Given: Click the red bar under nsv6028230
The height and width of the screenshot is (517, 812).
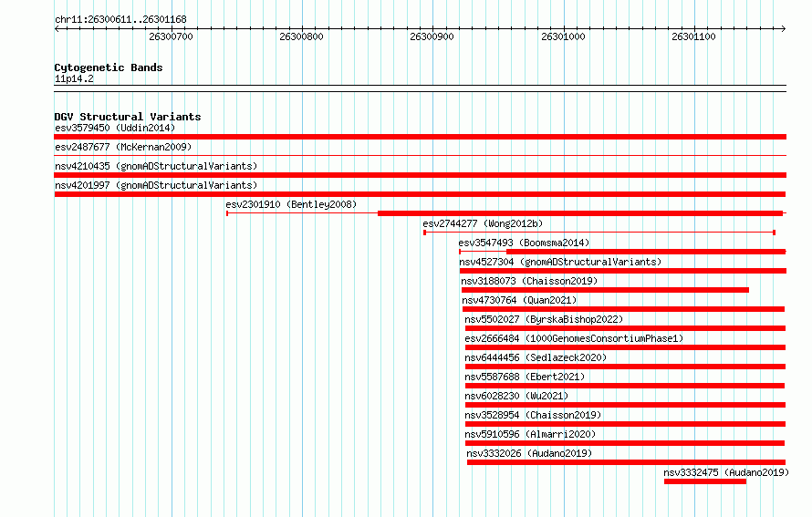Looking at the screenshot, I should click(x=626, y=405).
